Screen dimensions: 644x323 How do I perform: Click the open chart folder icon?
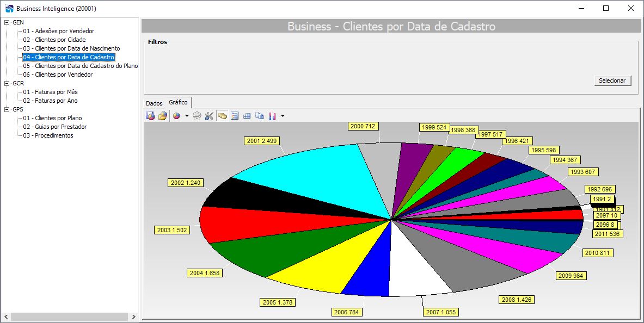163,116
